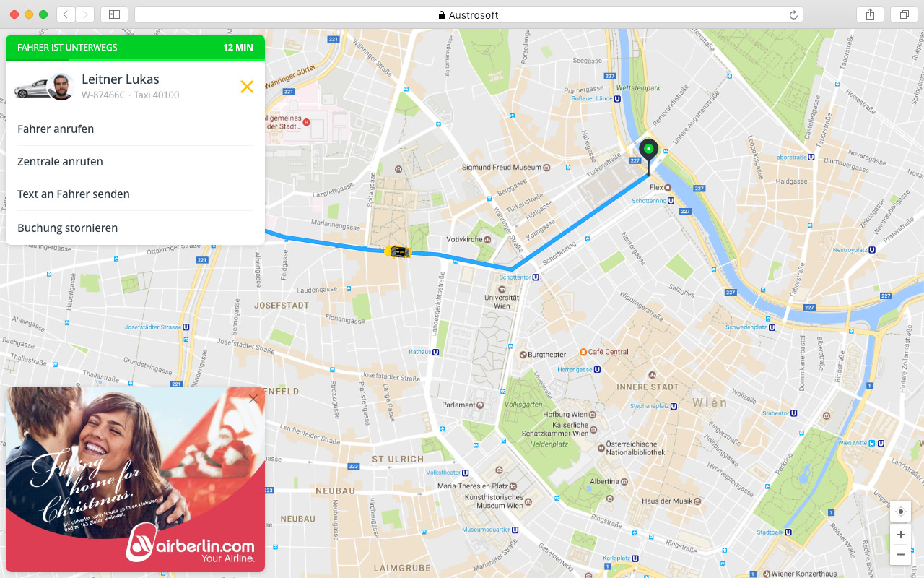The width and height of the screenshot is (924, 578).
Task: Click the yellow taxi icon on the route
Action: (398, 251)
